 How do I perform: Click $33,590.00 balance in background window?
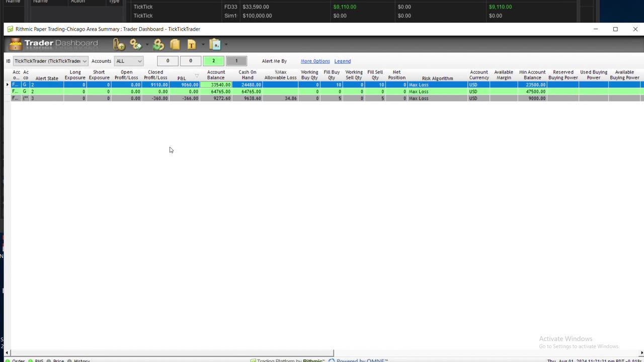pyautogui.click(x=256, y=7)
